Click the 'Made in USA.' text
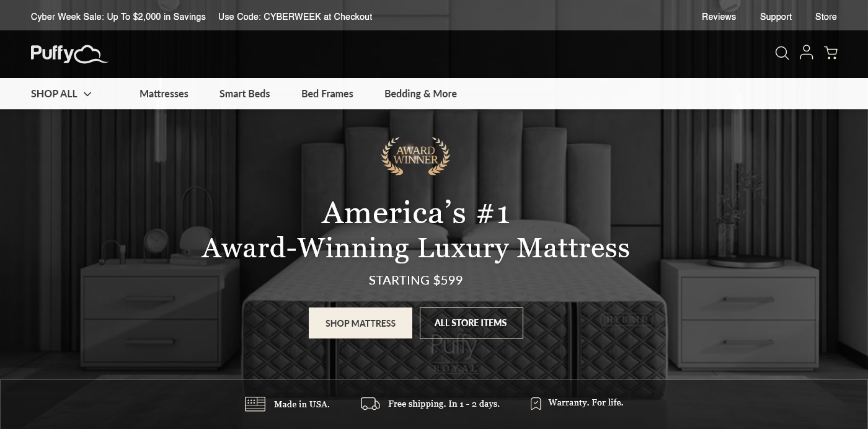This screenshot has width=868, height=429. 302,404
